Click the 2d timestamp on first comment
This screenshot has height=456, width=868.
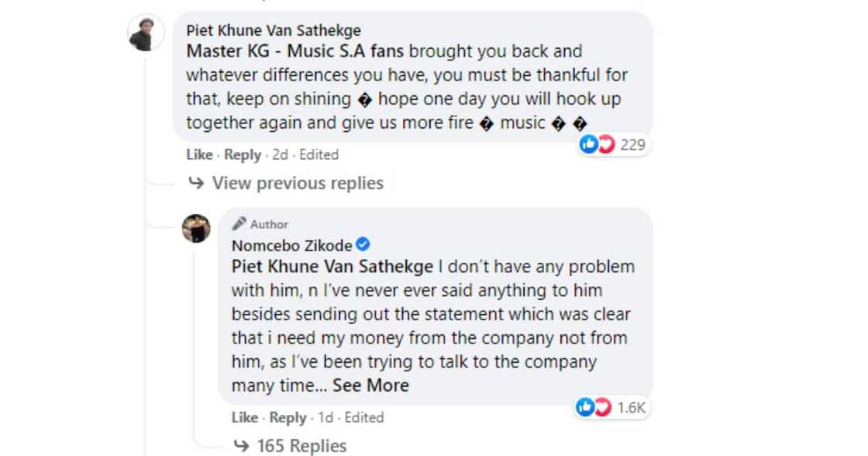280,155
